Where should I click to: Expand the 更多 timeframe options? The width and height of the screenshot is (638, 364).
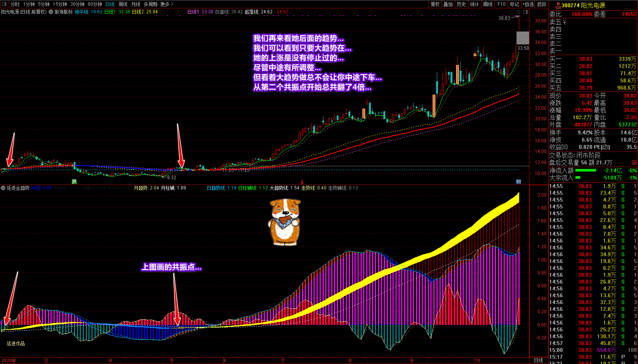tap(167, 4)
